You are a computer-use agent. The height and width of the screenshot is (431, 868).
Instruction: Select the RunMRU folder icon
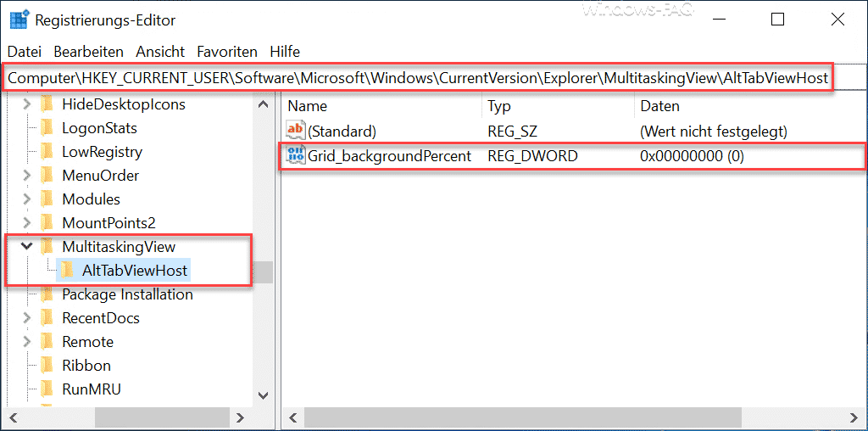click(47, 389)
